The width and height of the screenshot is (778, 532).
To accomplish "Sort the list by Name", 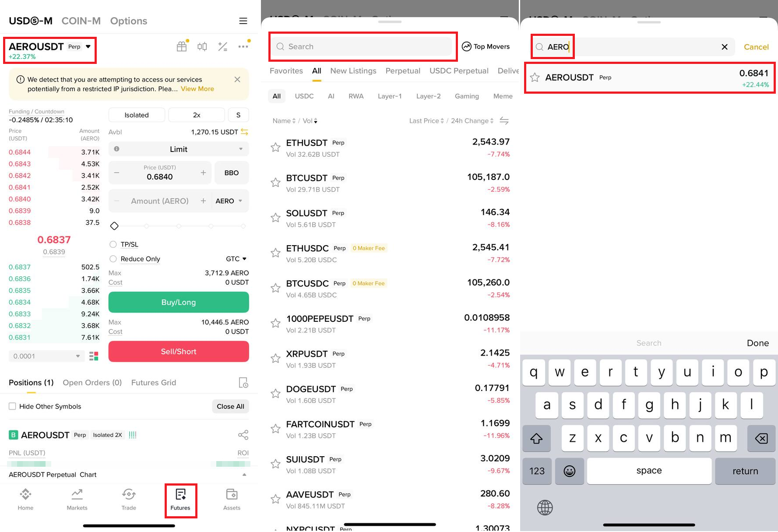I will pos(284,121).
